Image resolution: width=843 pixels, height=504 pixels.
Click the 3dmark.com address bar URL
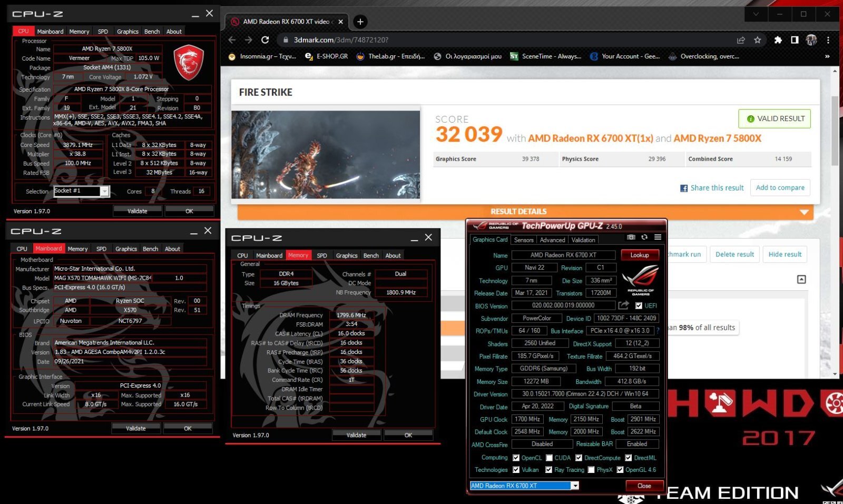[340, 40]
